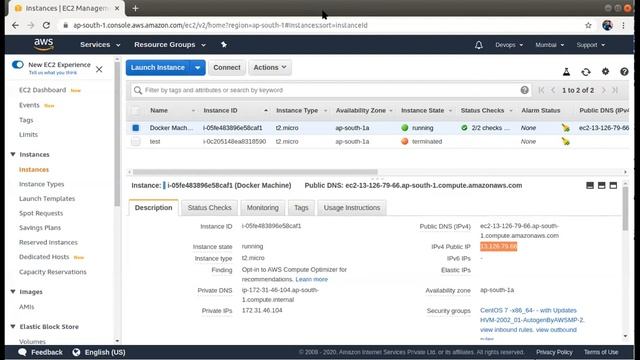Open the Launch Instance dropdown arrow

[198, 68]
